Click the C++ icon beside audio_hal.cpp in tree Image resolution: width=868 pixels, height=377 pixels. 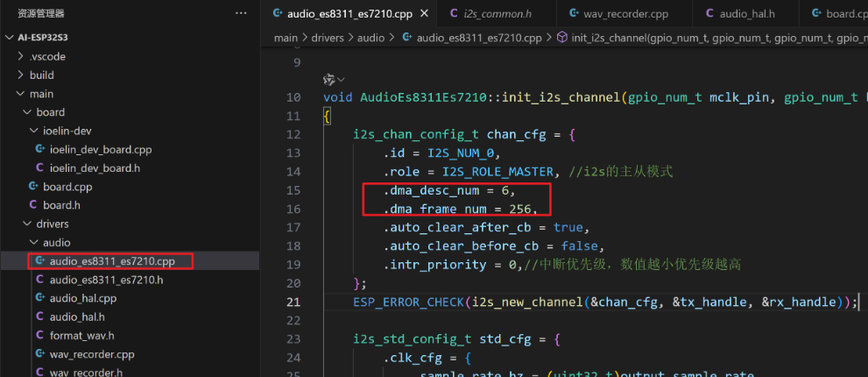[x=39, y=298]
